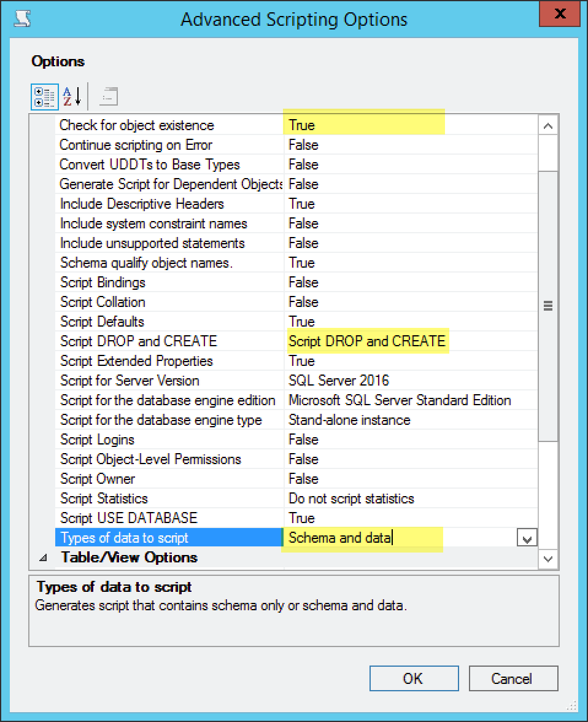This screenshot has height=722, width=588.
Task: Select the Script USE DATABASE property
Action: pos(123,518)
